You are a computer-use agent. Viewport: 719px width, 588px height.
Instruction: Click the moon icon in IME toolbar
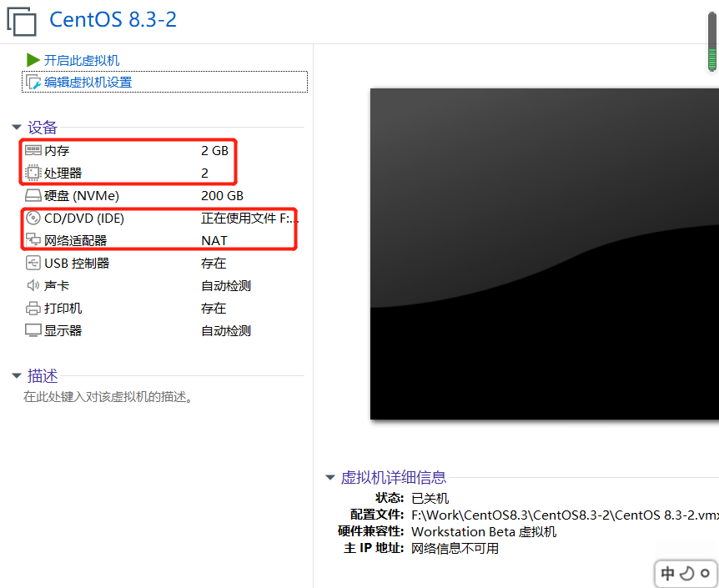point(687,573)
